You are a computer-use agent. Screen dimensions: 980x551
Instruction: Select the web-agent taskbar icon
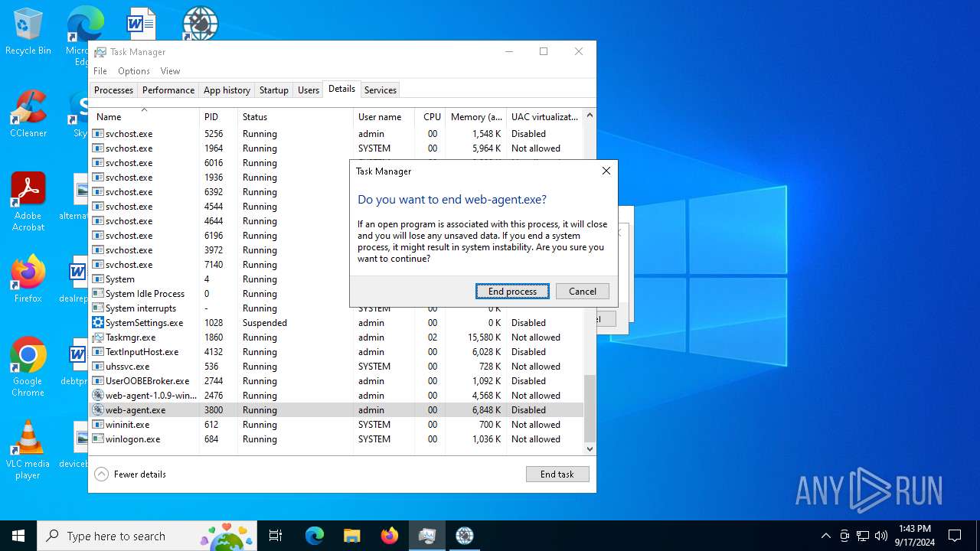[x=465, y=536]
